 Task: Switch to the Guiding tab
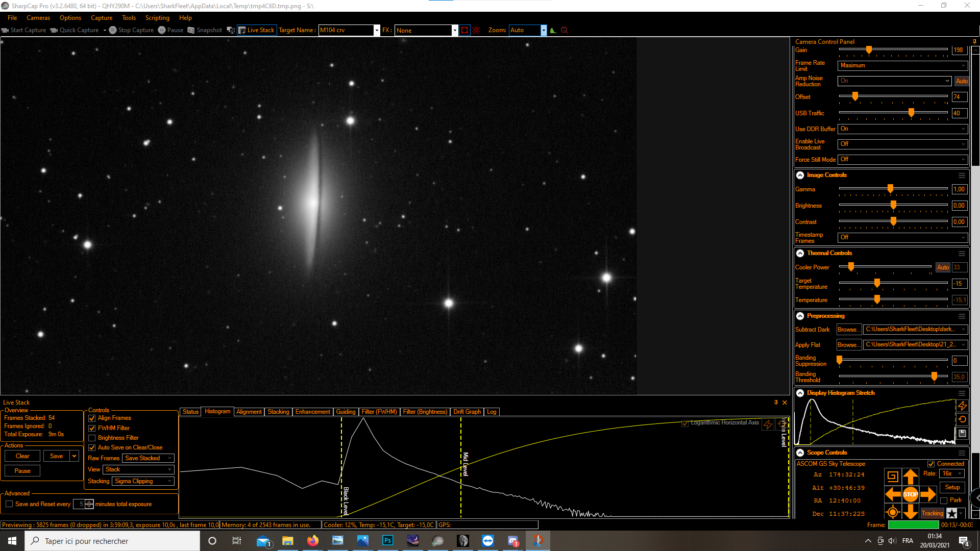(346, 412)
